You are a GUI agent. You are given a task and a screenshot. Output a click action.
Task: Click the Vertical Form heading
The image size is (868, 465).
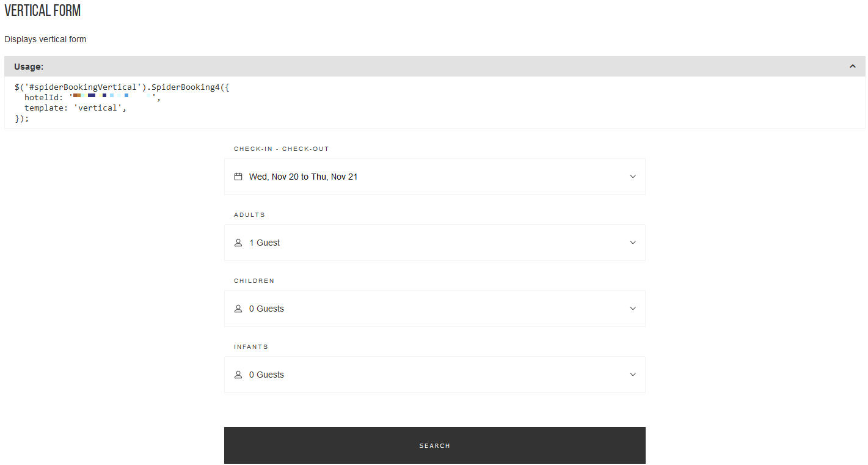pyautogui.click(x=43, y=11)
